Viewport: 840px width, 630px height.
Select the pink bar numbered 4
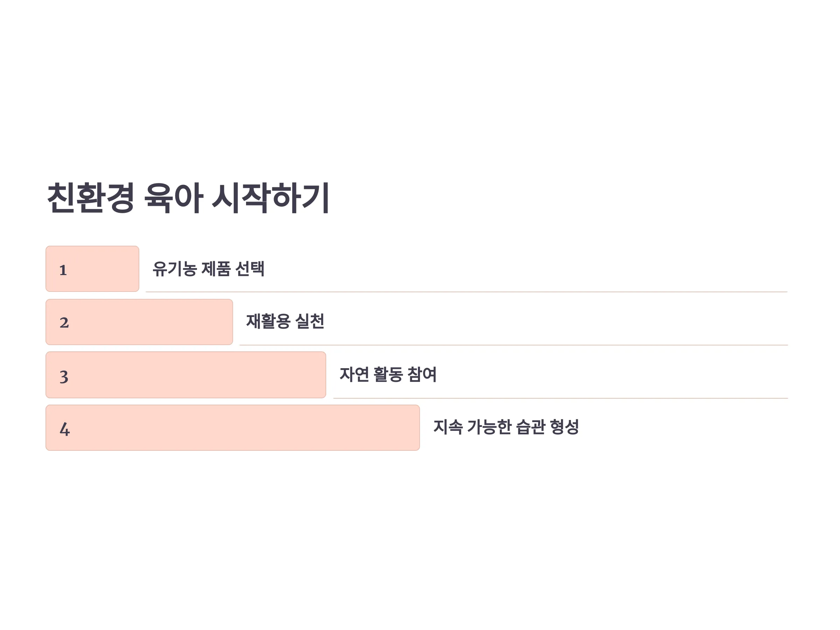coord(233,428)
